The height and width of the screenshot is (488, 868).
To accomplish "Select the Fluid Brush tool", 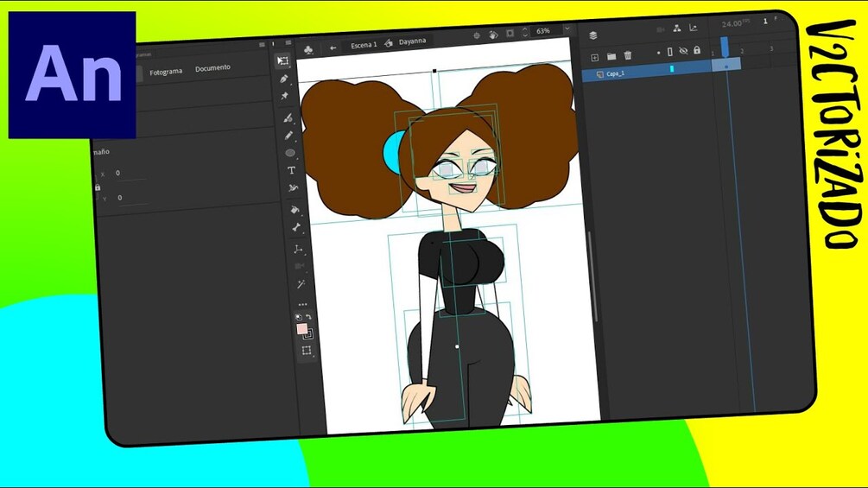I will (x=288, y=117).
